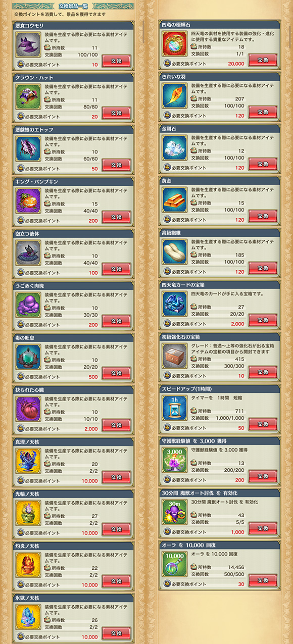Click the 守護獣経験値 3,000 item thumbnail
Screen dimensions: 293x644
click(x=175, y=459)
